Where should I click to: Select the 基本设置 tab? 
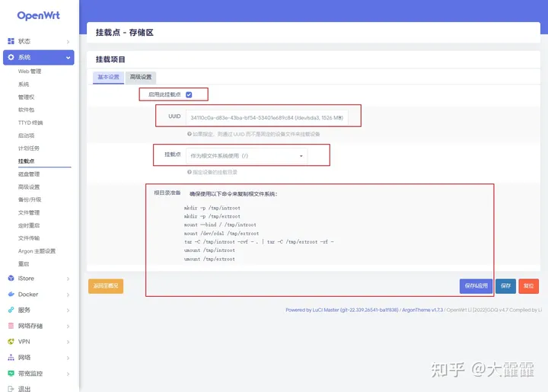tap(107, 77)
